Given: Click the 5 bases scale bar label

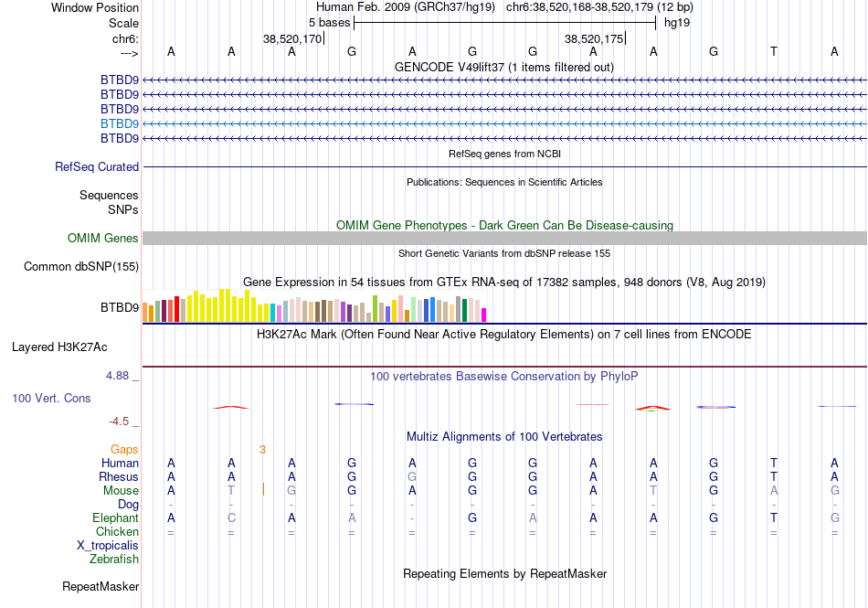Looking at the screenshot, I should click(x=329, y=23).
